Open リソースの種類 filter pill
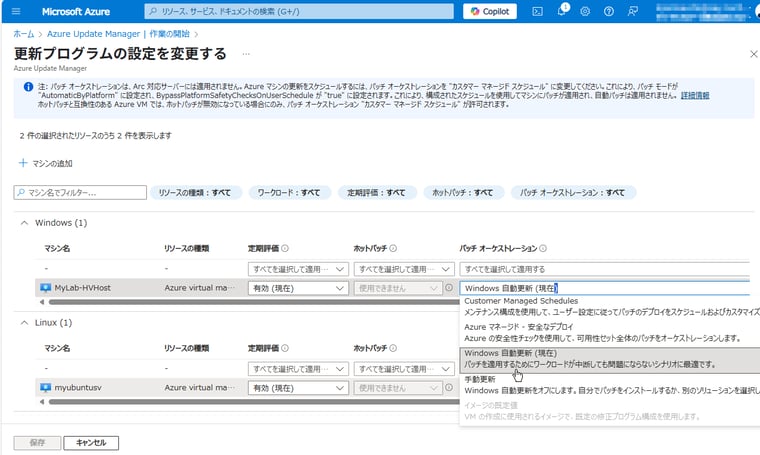 [195, 192]
